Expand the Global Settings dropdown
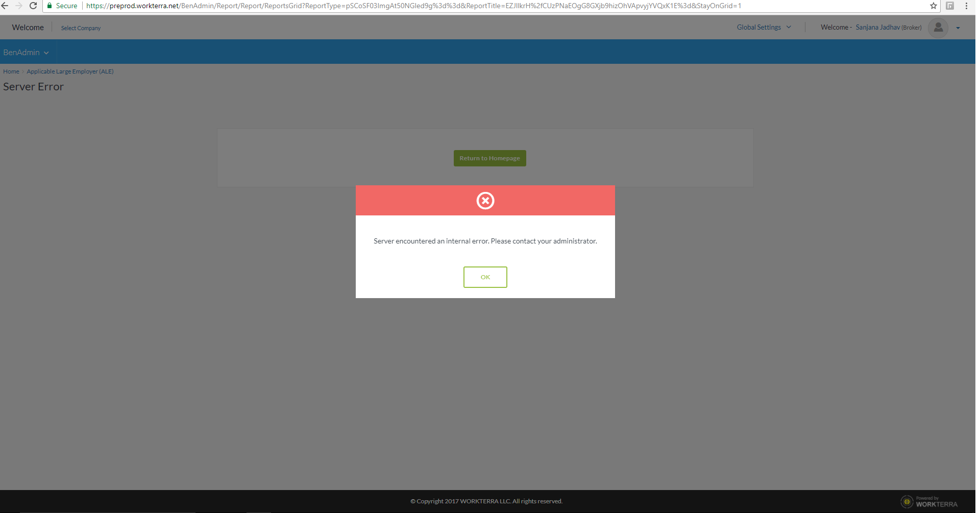This screenshot has height=513, width=980. [764, 28]
